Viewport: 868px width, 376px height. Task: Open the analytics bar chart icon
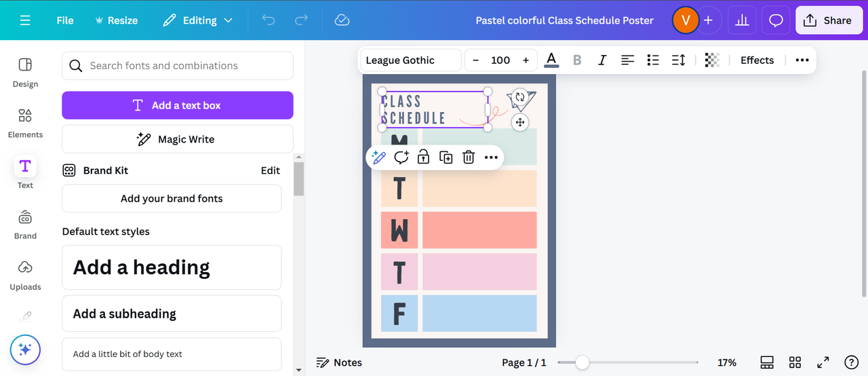click(x=742, y=20)
